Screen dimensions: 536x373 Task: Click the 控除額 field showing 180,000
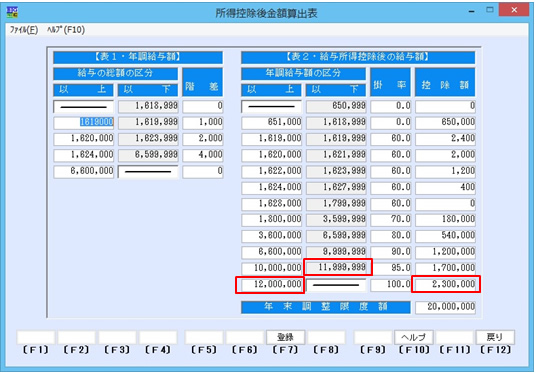pyautogui.click(x=445, y=219)
